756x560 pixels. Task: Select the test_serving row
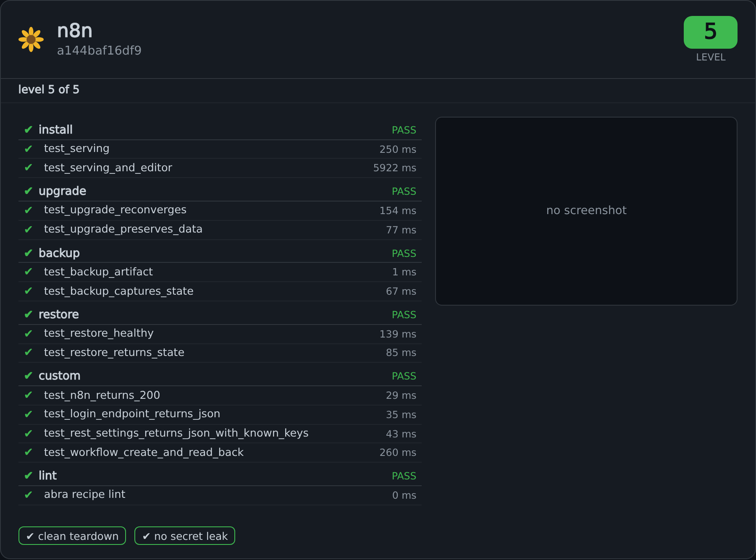click(x=220, y=149)
